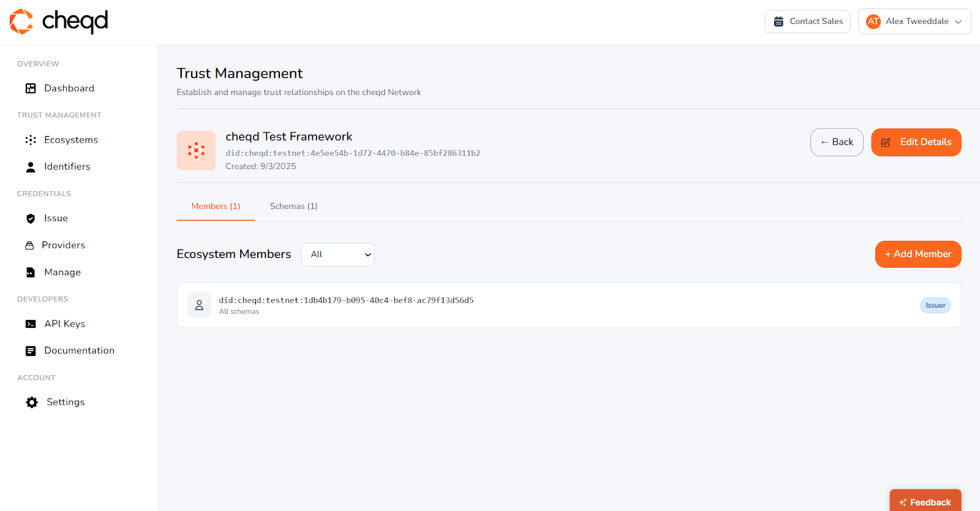Viewport: 980px width, 511px height.
Task: Click the Providers icon in sidebar
Action: pyautogui.click(x=29, y=245)
